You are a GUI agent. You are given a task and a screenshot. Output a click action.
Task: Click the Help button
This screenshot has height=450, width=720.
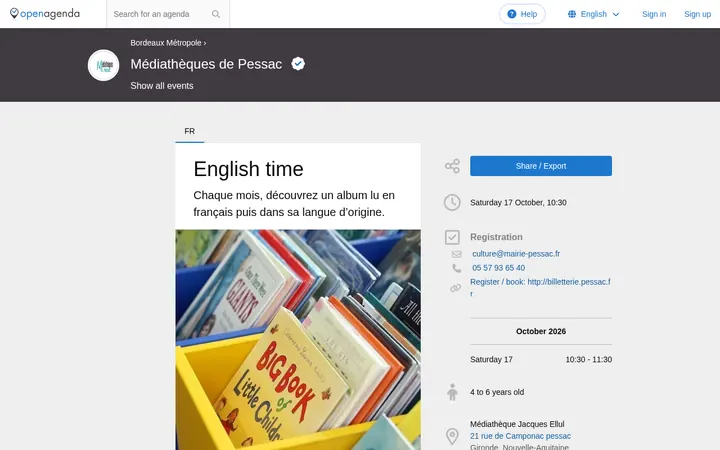[522, 14]
